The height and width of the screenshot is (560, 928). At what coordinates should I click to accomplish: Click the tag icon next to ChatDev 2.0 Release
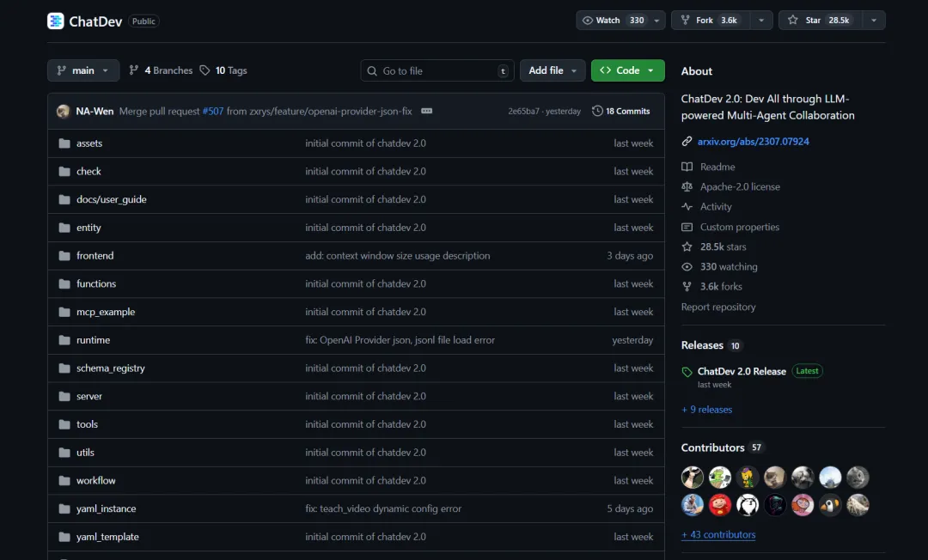coord(687,372)
